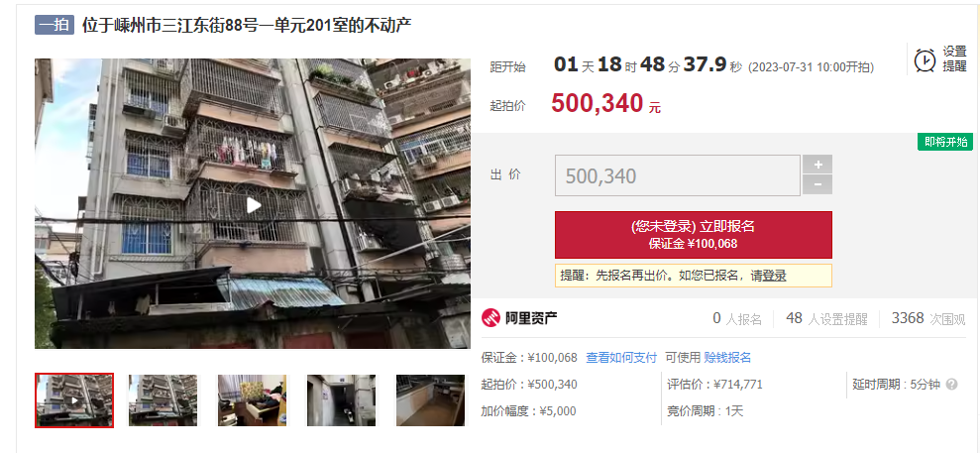Click the 即将开始 green status badge
The image size is (980, 453).
[x=945, y=142]
